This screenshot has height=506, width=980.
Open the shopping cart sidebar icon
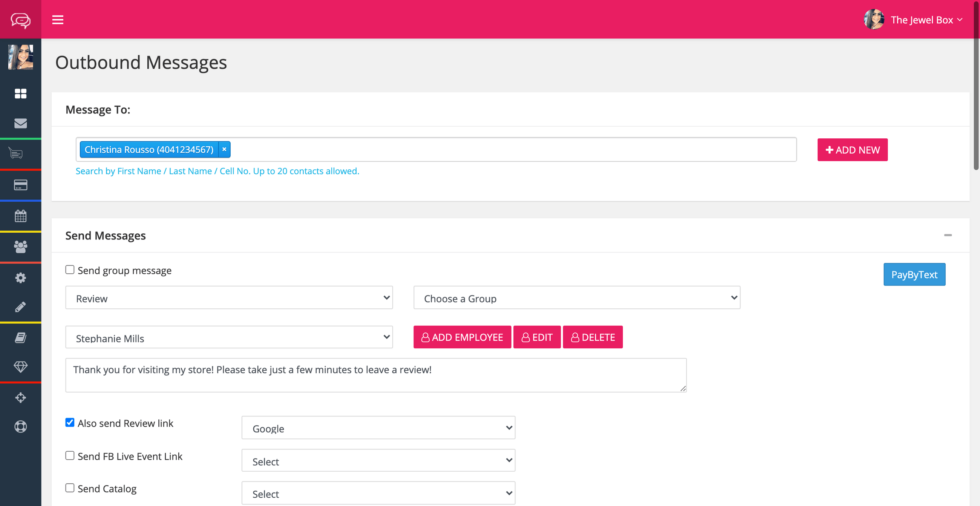[16, 153]
